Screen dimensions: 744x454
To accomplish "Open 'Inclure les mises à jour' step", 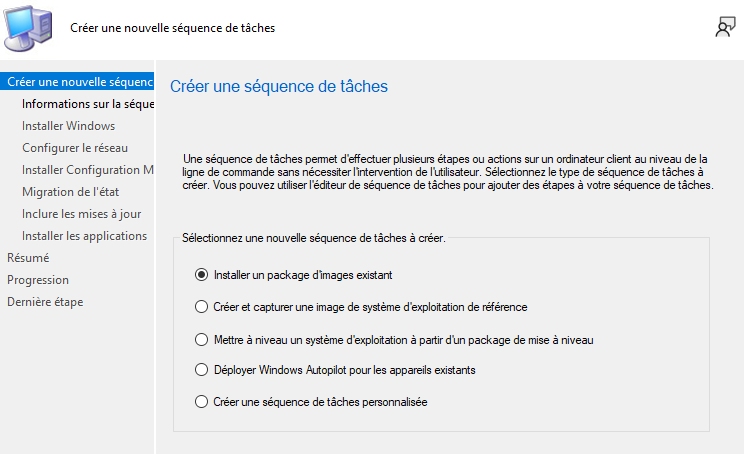I will click(x=81, y=214).
